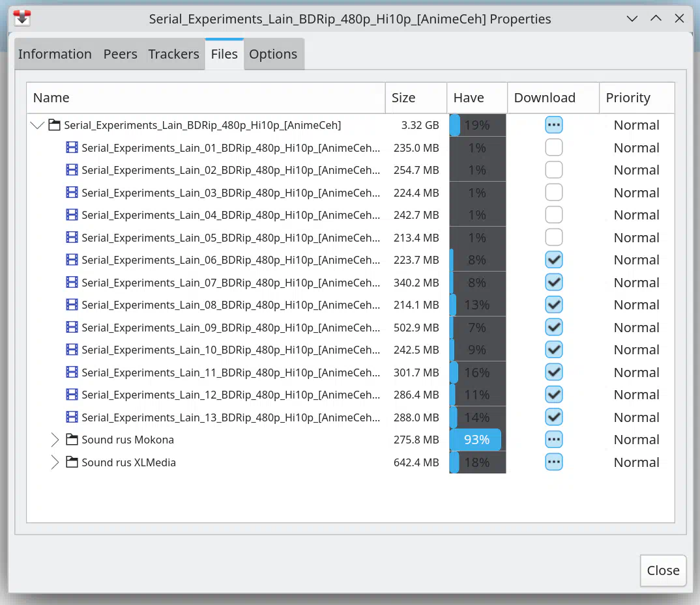Viewport: 700px width, 605px height.
Task: Select the Files tab
Action: click(x=224, y=54)
